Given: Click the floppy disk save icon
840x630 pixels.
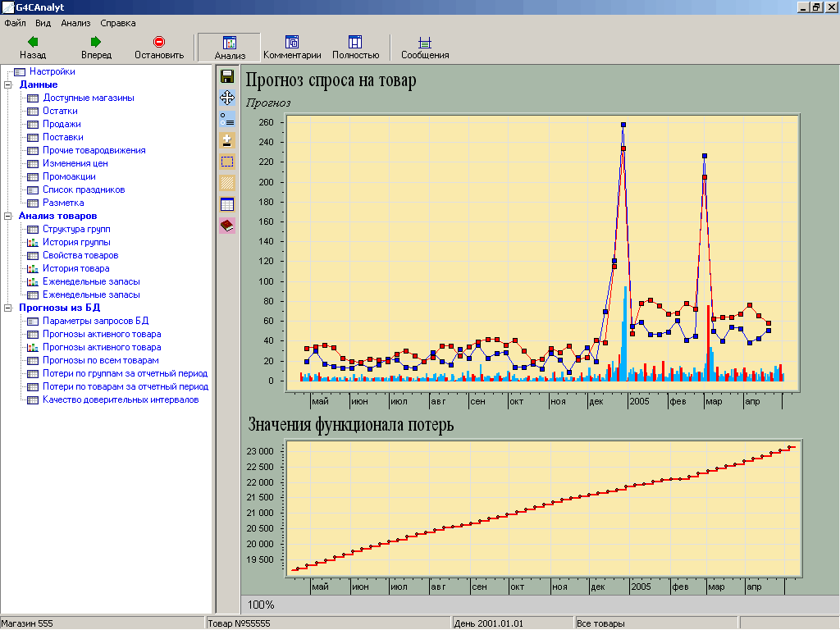Looking at the screenshot, I should (x=227, y=76).
